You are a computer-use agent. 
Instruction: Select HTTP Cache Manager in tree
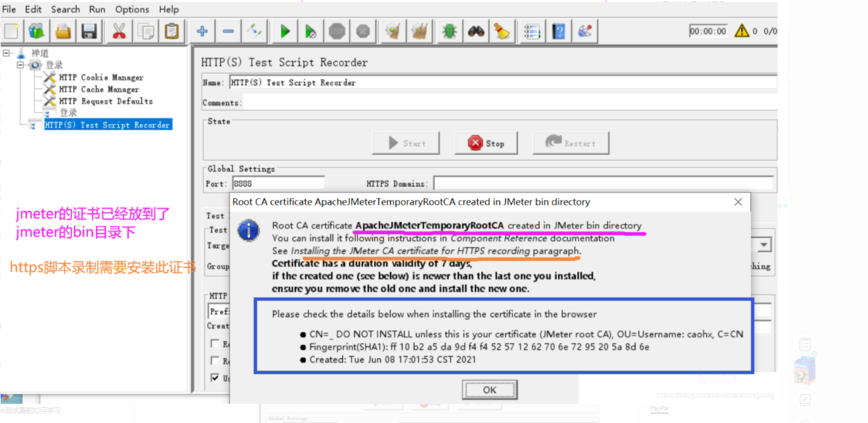pos(99,89)
